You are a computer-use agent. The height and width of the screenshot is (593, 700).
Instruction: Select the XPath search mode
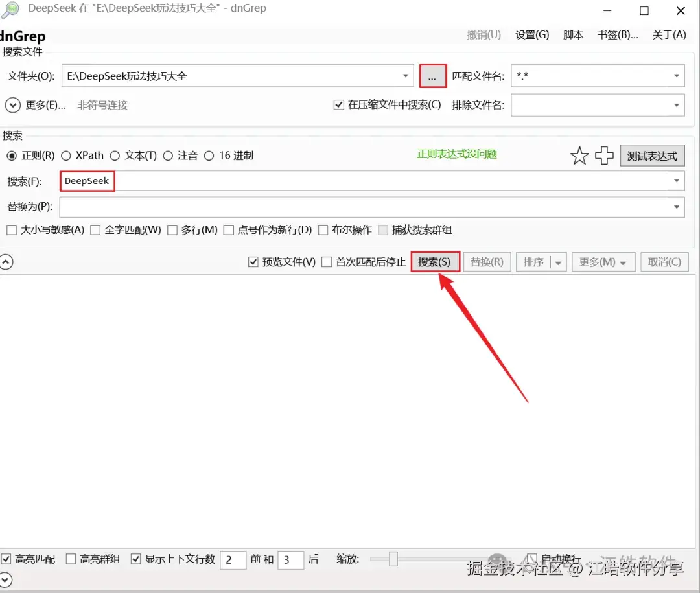click(x=66, y=156)
